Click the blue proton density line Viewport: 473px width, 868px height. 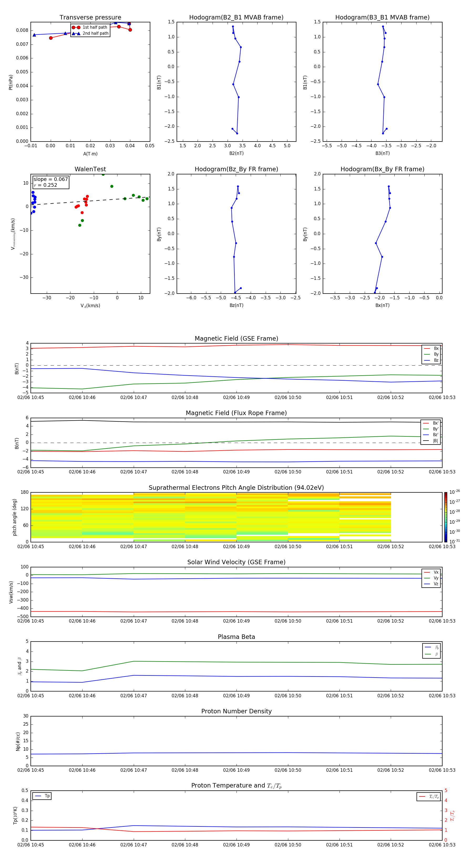236,753
